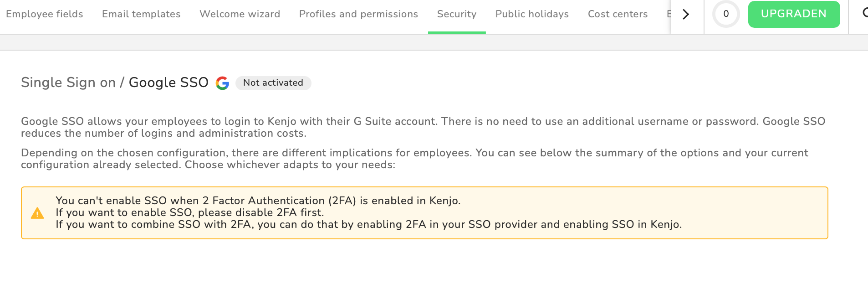The image size is (868, 289).
Task: Click the yellow warning triangle icon
Action: (x=37, y=213)
